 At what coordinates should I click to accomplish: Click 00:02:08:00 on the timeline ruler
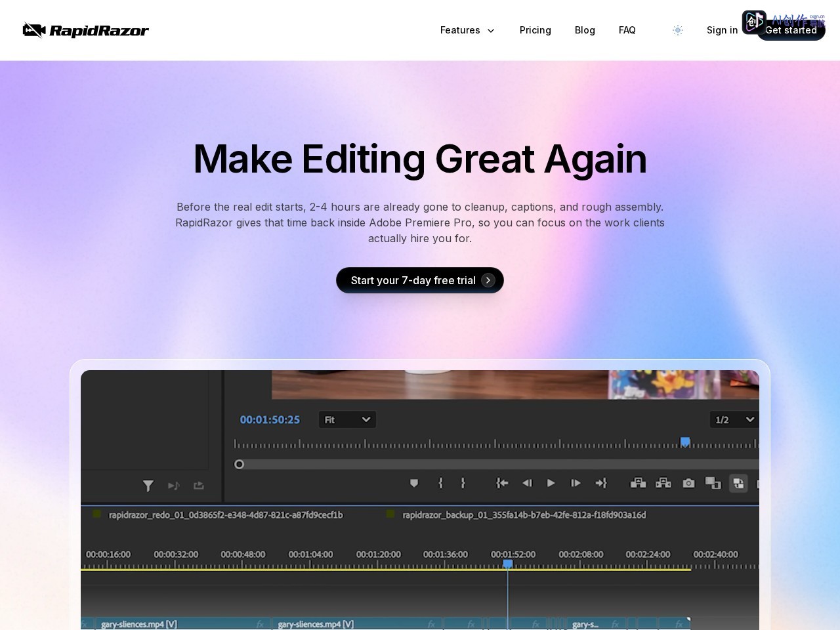point(581,555)
